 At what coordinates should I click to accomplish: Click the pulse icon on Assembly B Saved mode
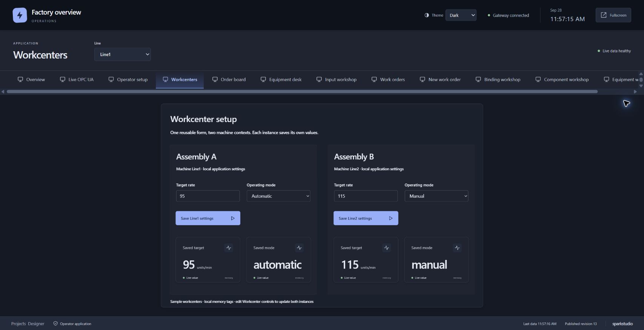[x=457, y=248]
